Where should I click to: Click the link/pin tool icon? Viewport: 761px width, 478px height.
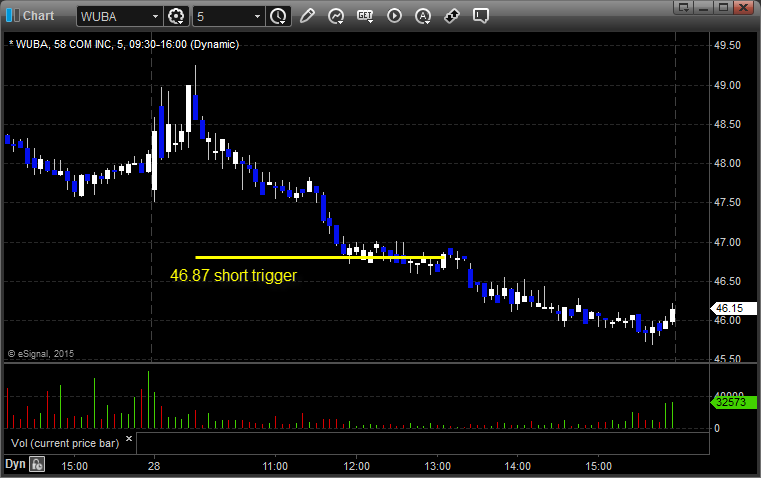point(452,16)
